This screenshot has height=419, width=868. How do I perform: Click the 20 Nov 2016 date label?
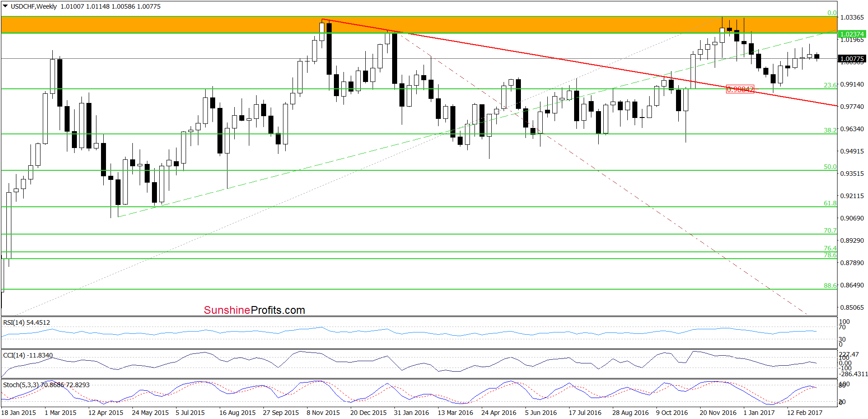718,413
